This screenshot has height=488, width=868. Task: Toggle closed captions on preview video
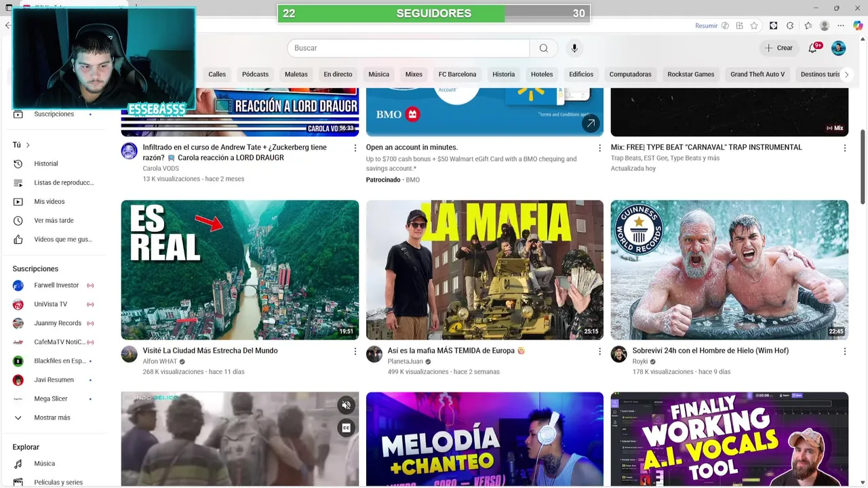pyautogui.click(x=347, y=428)
